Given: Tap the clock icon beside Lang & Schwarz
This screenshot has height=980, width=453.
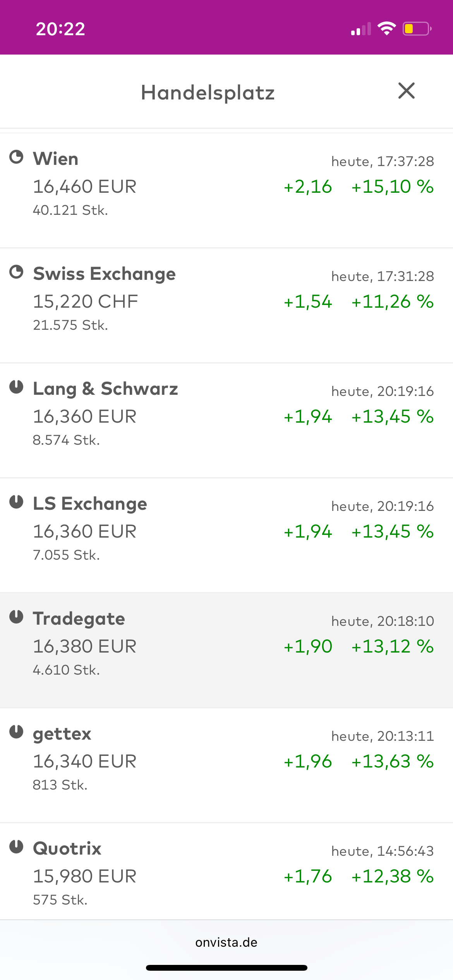Looking at the screenshot, I should (x=16, y=387).
